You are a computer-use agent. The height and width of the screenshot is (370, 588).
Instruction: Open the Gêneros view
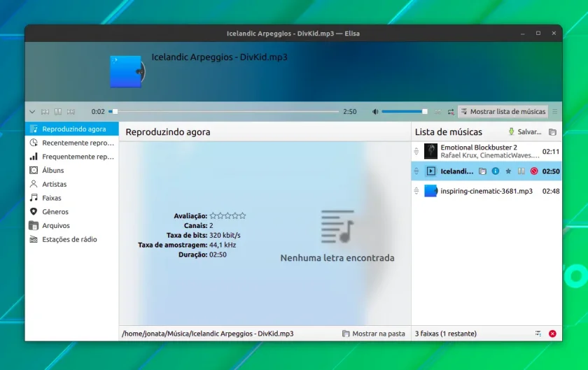72,212
